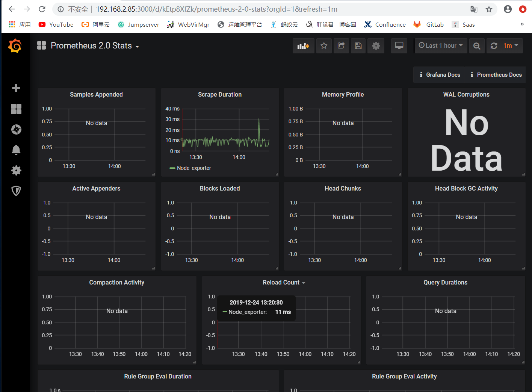Open the Prometheus 2.0 Stats dashboard picker
This screenshot has width=532, height=392.
pyautogui.click(x=91, y=46)
